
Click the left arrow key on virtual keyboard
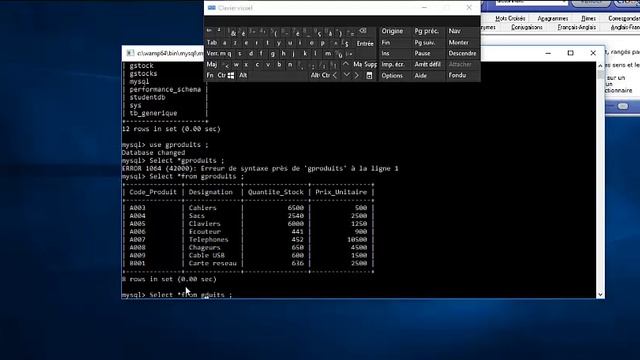[x=335, y=76]
